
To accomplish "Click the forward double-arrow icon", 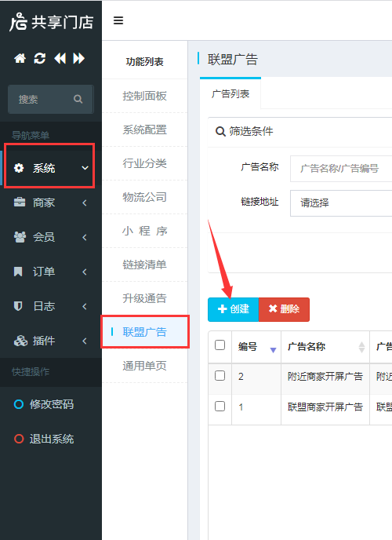I will pyautogui.click(x=78, y=58).
